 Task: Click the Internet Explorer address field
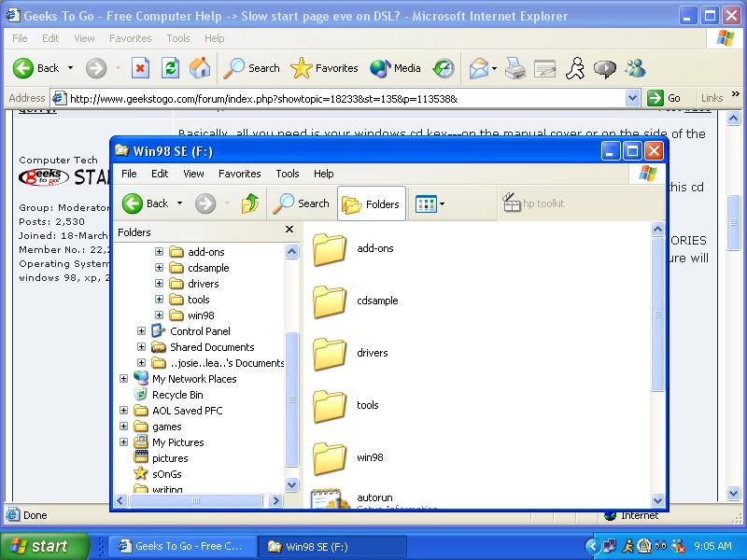338,99
